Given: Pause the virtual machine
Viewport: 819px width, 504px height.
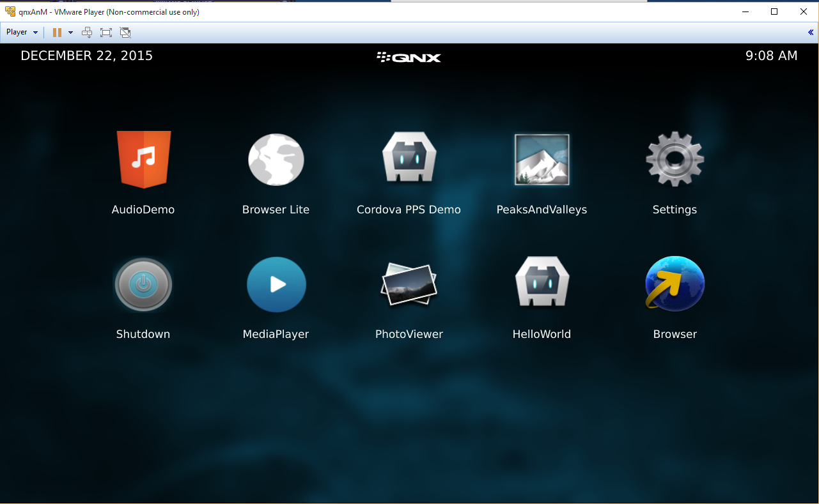Looking at the screenshot, I should [57, 32].
